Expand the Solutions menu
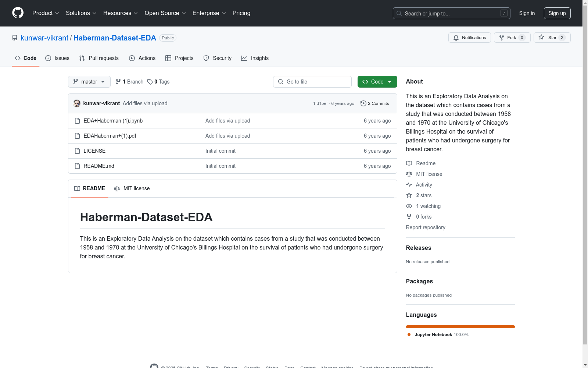 point(81,13)
